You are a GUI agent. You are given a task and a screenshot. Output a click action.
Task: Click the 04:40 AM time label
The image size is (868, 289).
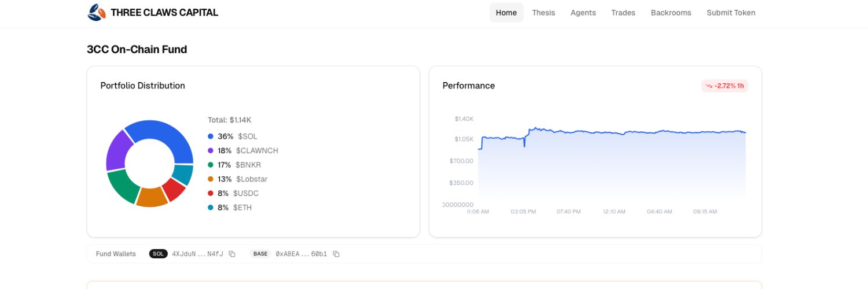tap(660, 212)
